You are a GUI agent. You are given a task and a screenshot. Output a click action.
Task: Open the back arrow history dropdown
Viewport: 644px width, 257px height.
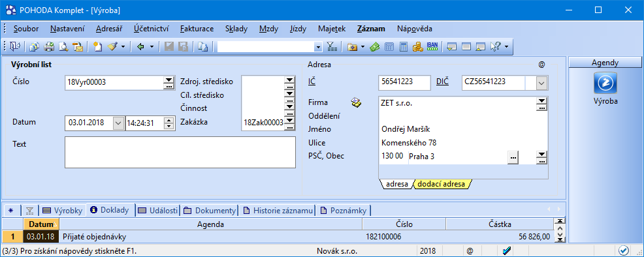(152, 47)
